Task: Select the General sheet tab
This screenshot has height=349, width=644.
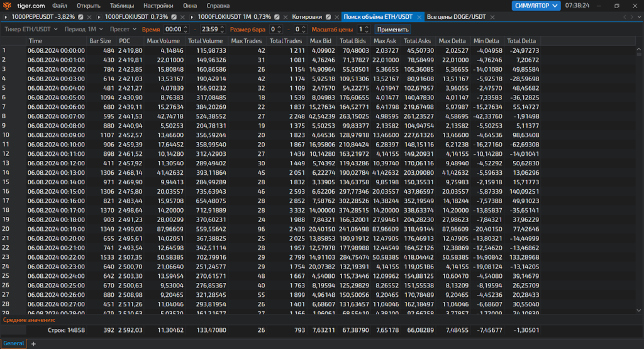Action: [x=13, y=343]
